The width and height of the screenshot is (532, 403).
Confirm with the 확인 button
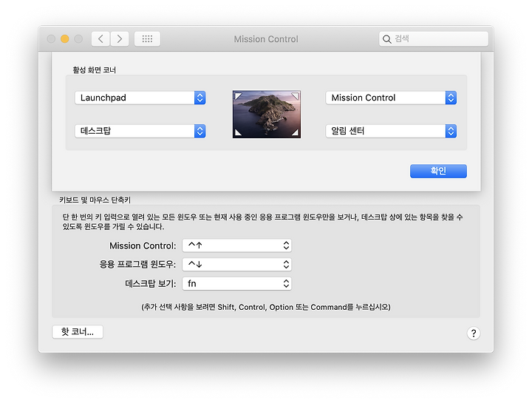coord(438,171)
